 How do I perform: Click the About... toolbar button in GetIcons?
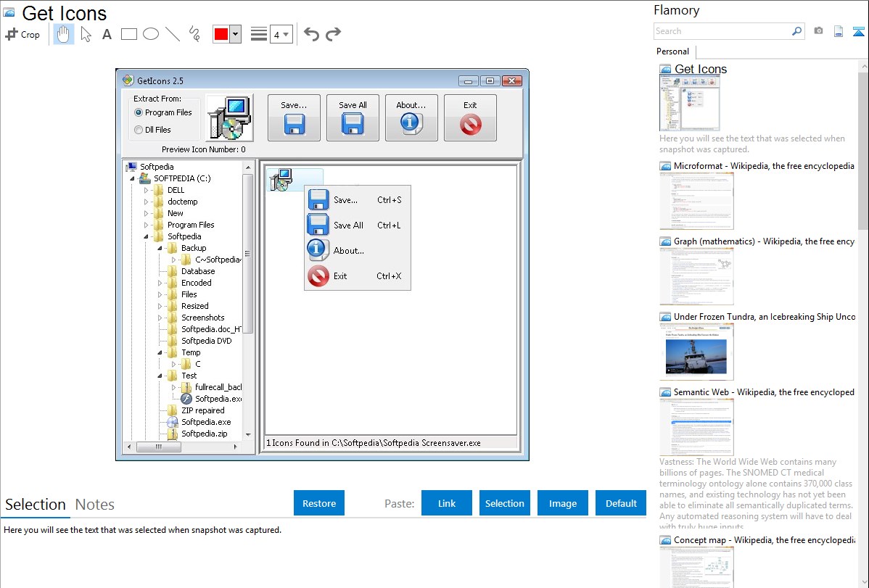pos(412,118)
